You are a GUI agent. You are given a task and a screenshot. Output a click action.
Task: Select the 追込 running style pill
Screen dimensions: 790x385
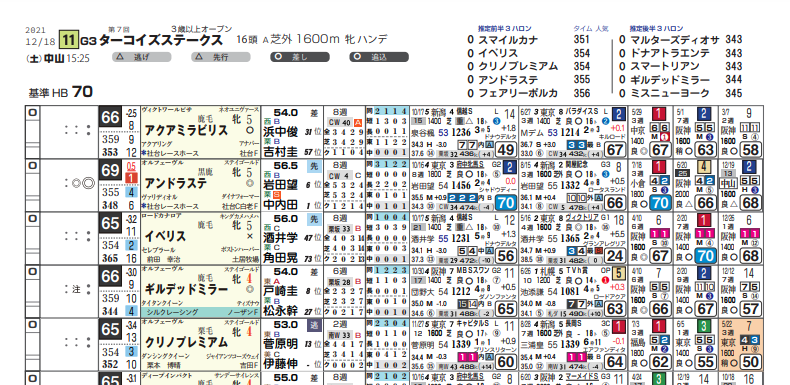379,57
